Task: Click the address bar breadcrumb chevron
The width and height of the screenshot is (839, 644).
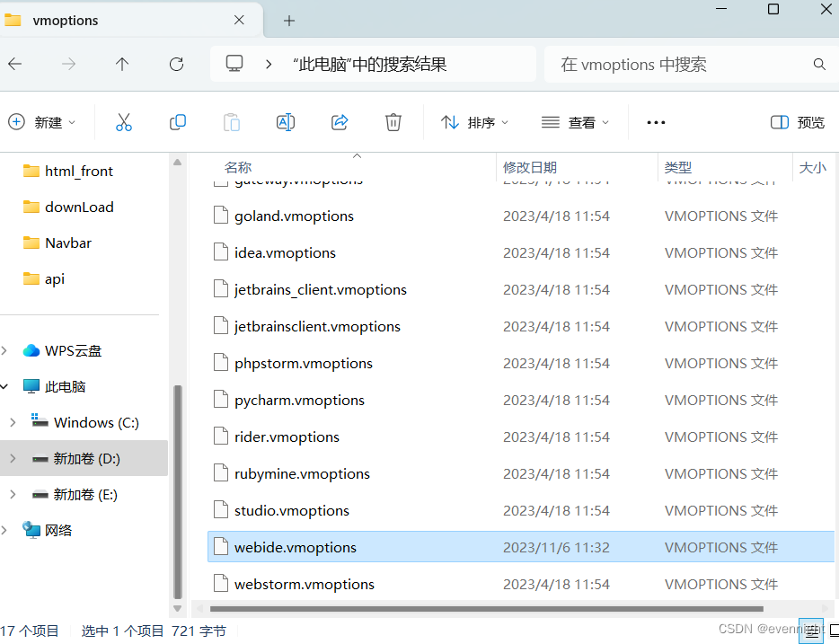Action: [269, 64]
